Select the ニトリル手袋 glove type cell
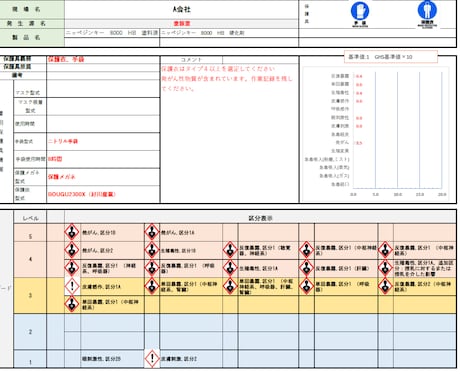 (103, 141)
